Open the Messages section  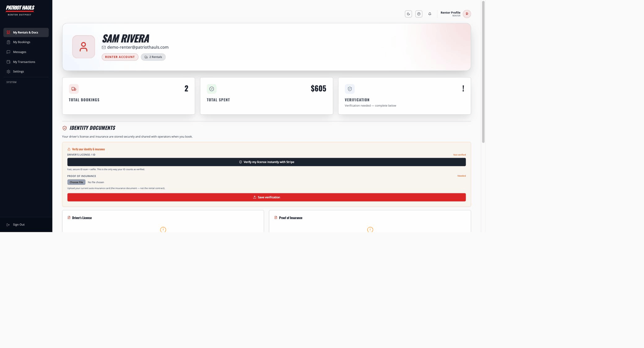[26, 52]
